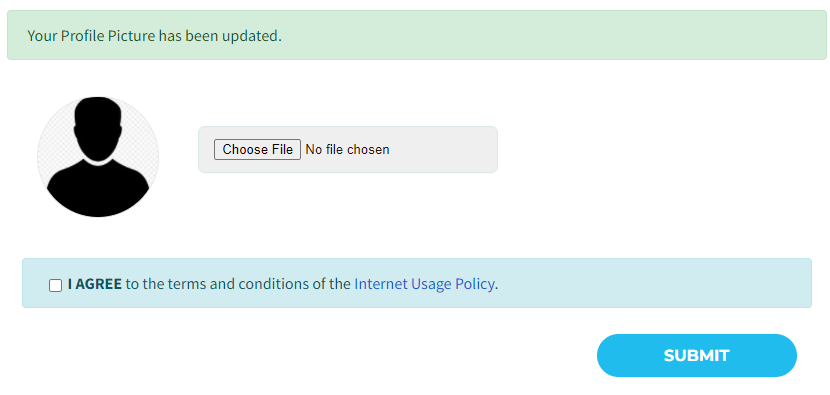Click the bold 'I AGREE' label
The width and height of the screenshot is (830, 395).
pos(95,284)
